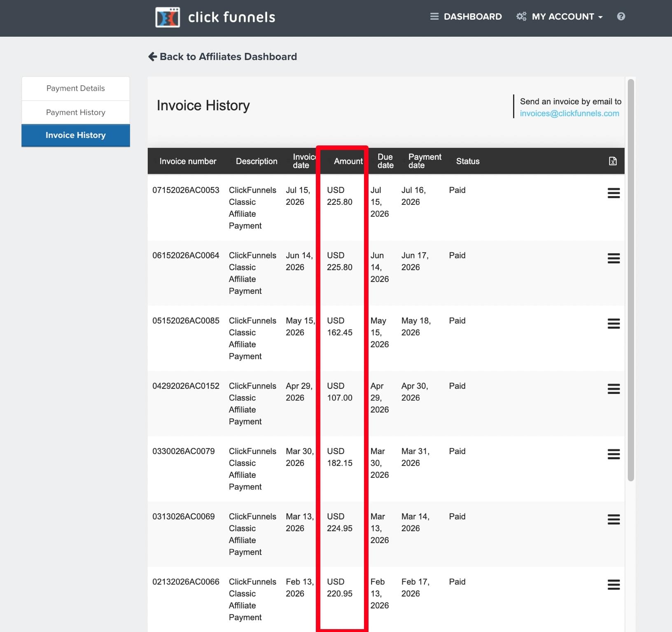The height and width of the screenshot is (632, 672).
Task: Click the My Account gears icon
Action: point(521,16)
